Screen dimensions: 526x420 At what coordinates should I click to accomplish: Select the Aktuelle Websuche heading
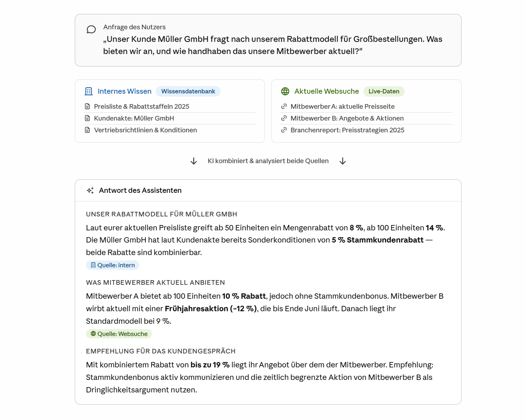point(327,91)
